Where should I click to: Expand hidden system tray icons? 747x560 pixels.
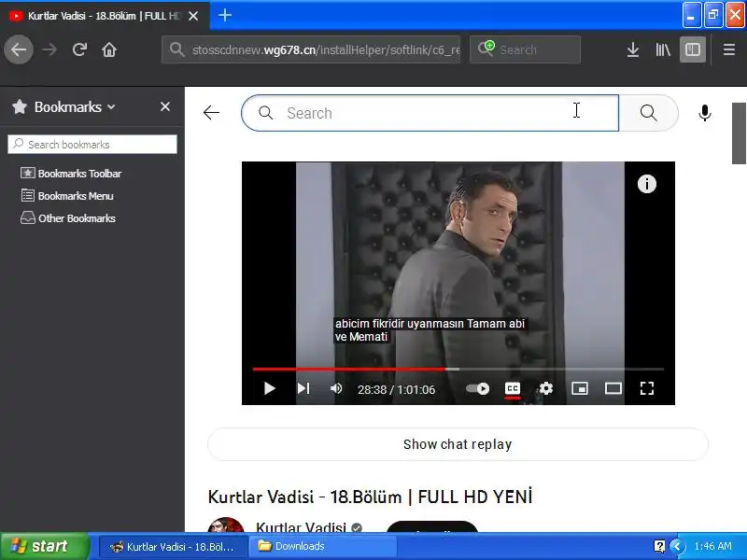[677, 546]
